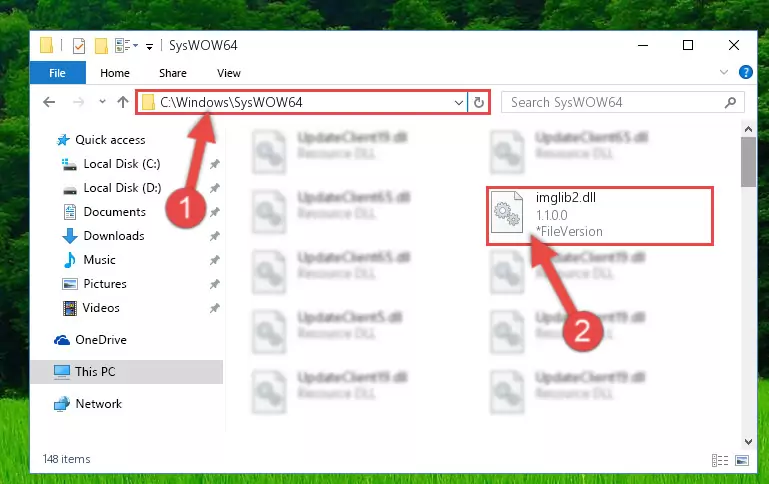Click the pin icon next to Local Disk (D:)

click(214, 188)
